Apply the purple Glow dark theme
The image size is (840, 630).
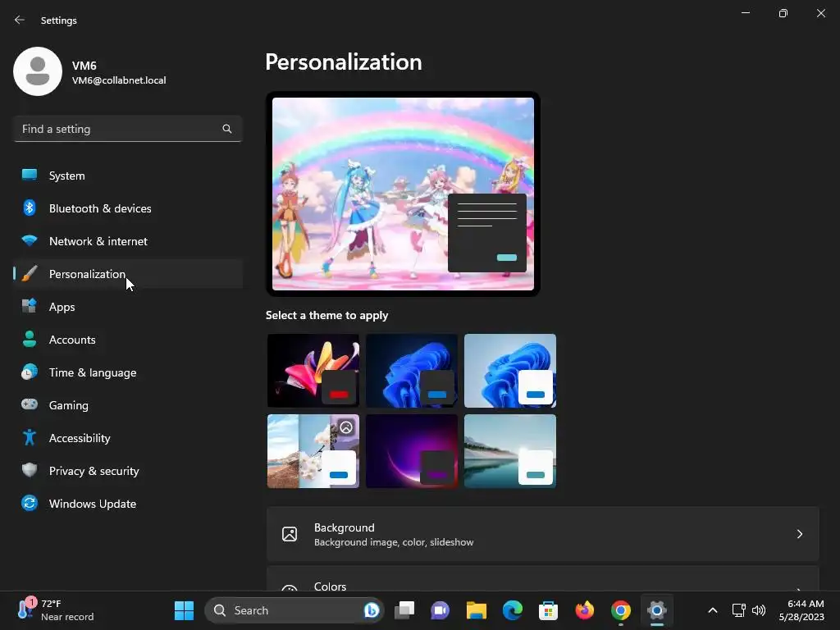412,451
